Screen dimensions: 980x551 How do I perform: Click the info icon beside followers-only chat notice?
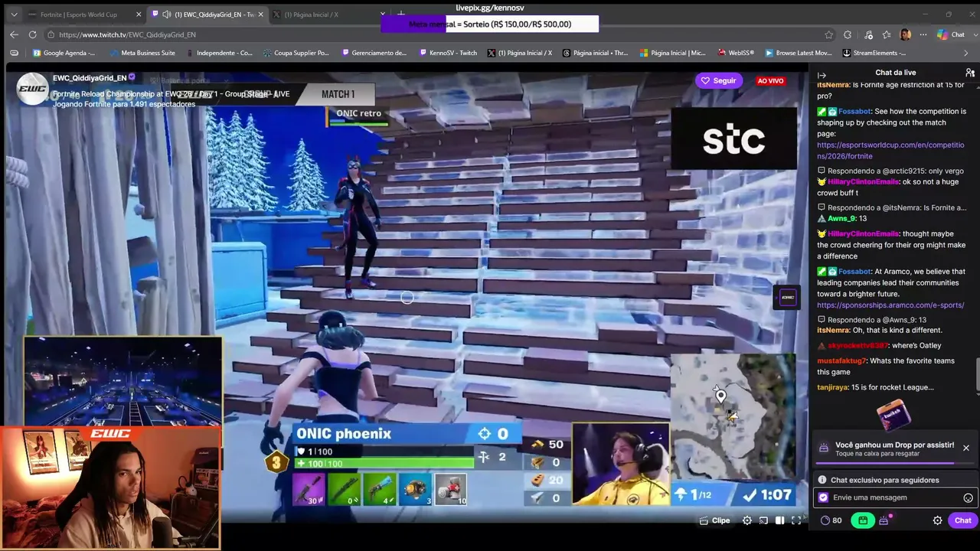click(x=822, y=480)
